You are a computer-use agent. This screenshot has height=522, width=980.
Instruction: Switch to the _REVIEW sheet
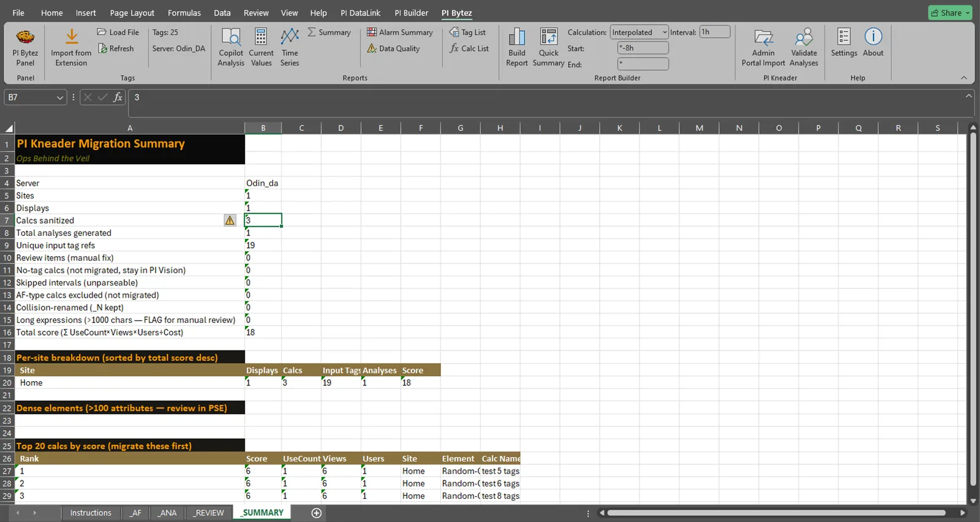209,513
